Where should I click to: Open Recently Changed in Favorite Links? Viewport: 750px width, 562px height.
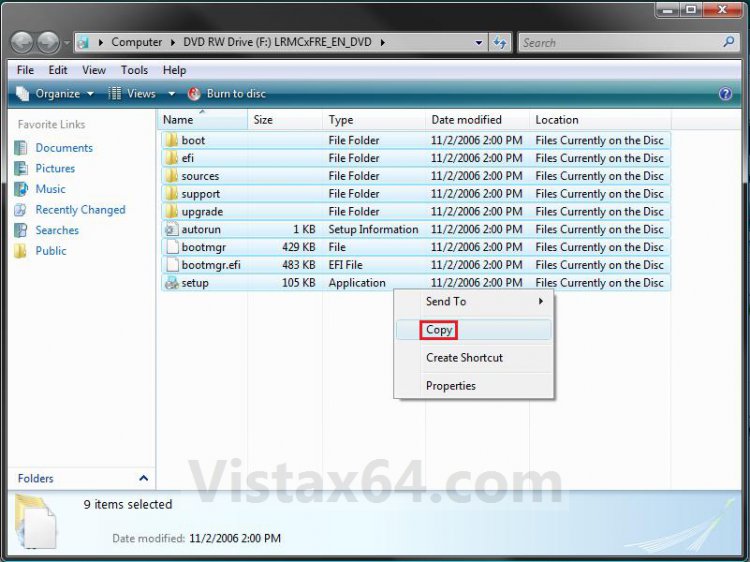(x=80, y=210)
